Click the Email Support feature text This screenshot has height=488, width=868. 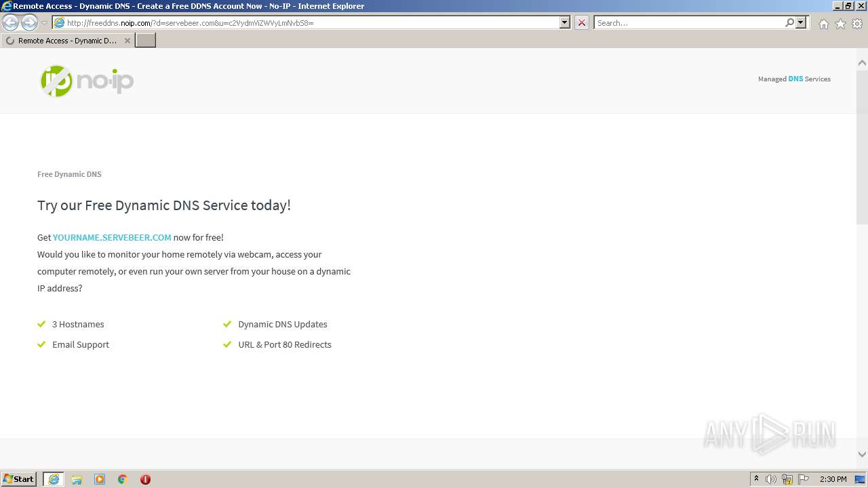pyautogui.click(x=81, y=344)
